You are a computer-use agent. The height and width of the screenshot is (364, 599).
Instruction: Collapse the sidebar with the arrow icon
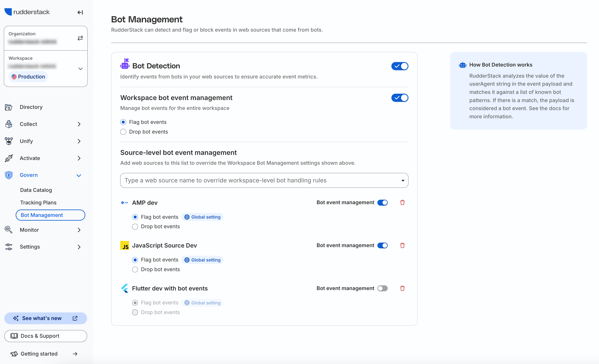pyautogui.click(x=80, y=12)
